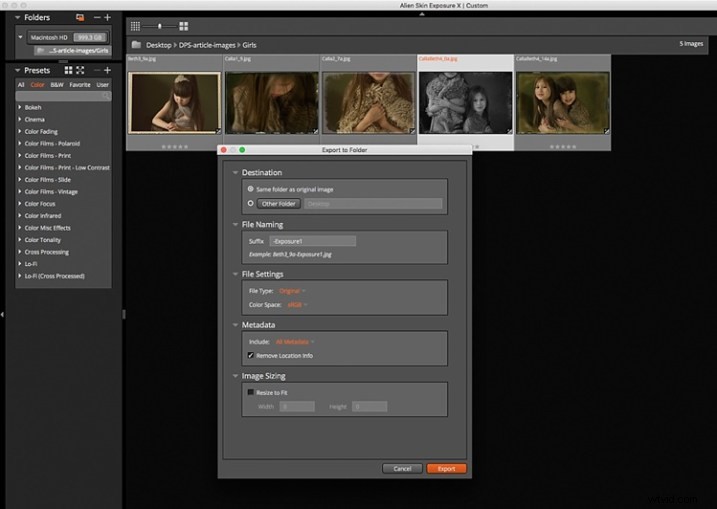The height and width of the screenshot is (509, 717).
Task: Adjust the thumbnail size slider
Action: coord(158,24)
